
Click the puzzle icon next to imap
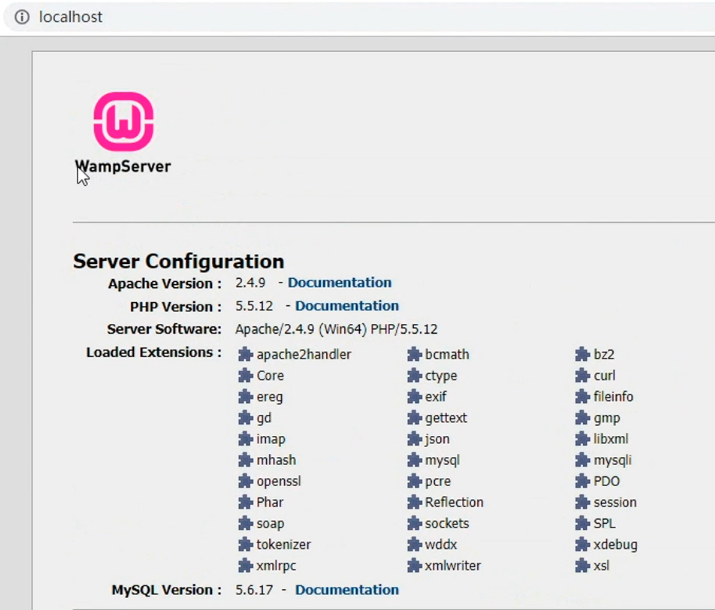tap(245, 439)
